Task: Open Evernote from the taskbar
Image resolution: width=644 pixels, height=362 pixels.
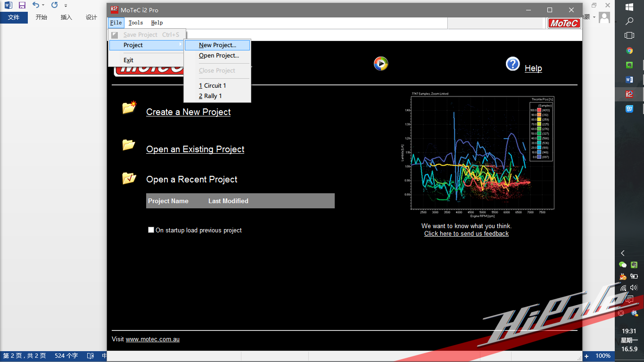Action: 629,65
